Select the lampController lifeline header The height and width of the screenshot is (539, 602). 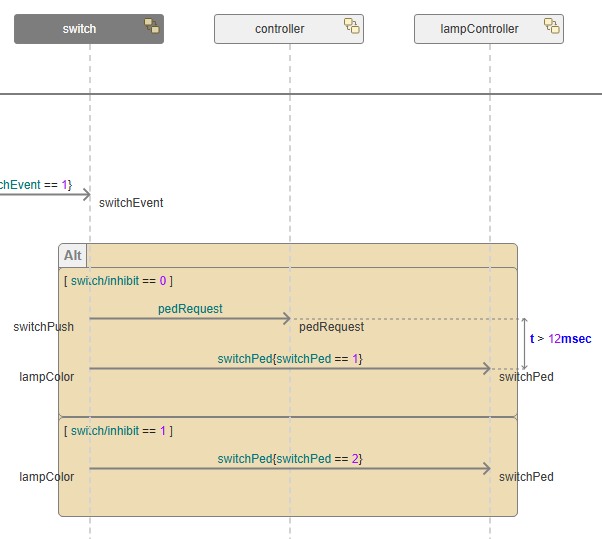click(x=489, y=29)
